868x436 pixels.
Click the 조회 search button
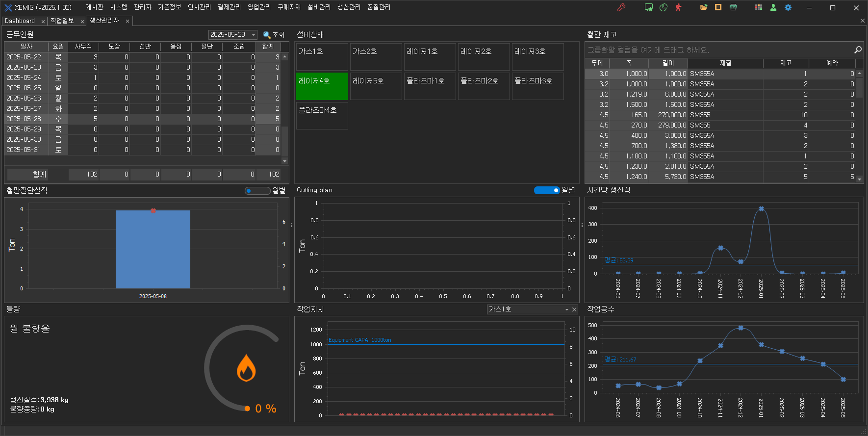274,35
